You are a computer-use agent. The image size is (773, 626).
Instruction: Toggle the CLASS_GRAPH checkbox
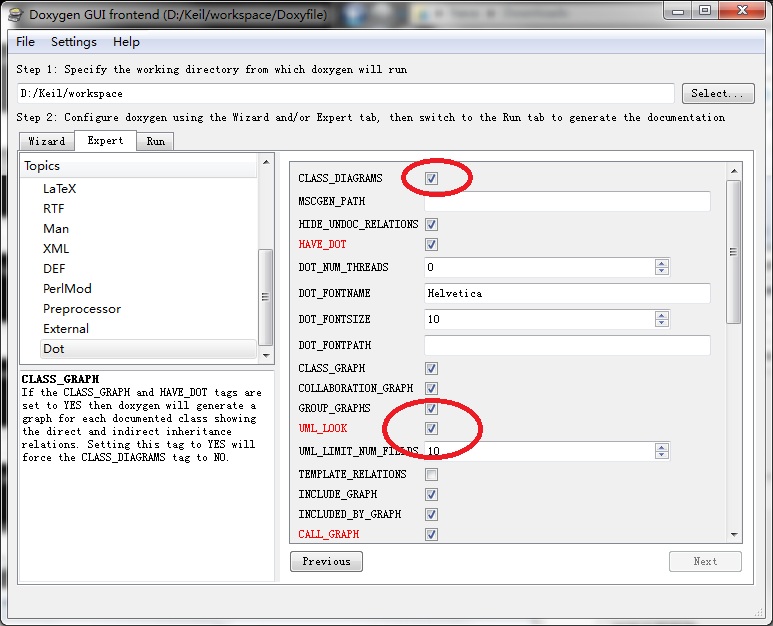click(431, 368)
